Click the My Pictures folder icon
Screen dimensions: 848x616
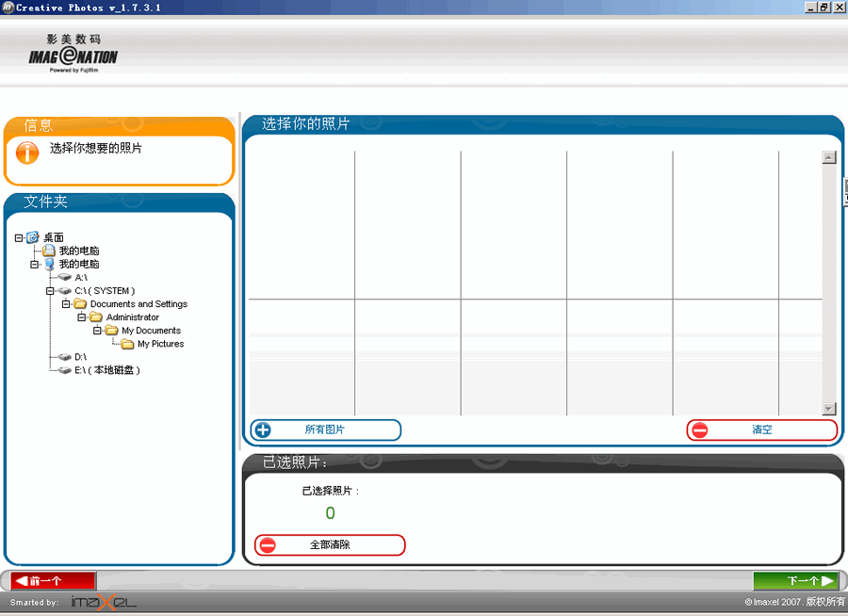click(125, 344)
